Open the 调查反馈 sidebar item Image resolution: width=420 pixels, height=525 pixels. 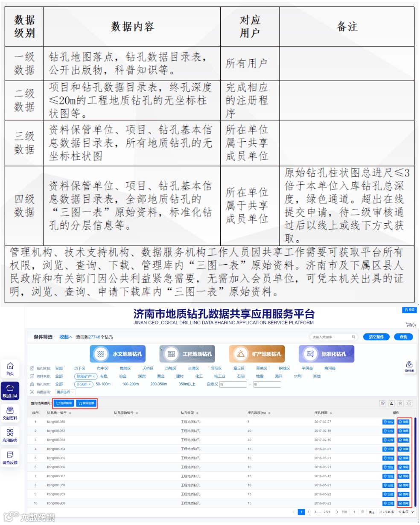pos(10,458)
